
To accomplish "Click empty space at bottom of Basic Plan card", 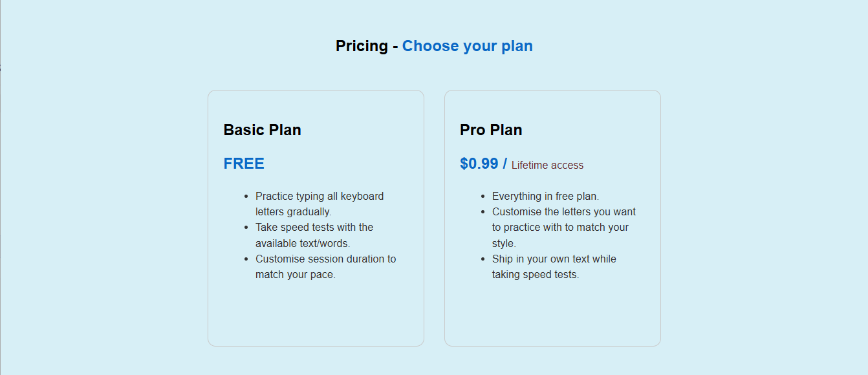I will 316,317.
